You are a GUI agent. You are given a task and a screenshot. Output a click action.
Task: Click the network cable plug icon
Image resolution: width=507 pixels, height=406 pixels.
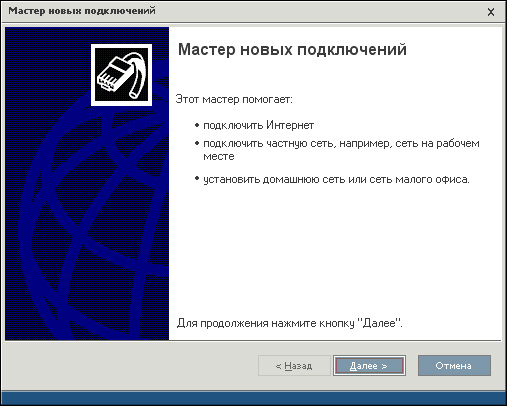(121, 75)
